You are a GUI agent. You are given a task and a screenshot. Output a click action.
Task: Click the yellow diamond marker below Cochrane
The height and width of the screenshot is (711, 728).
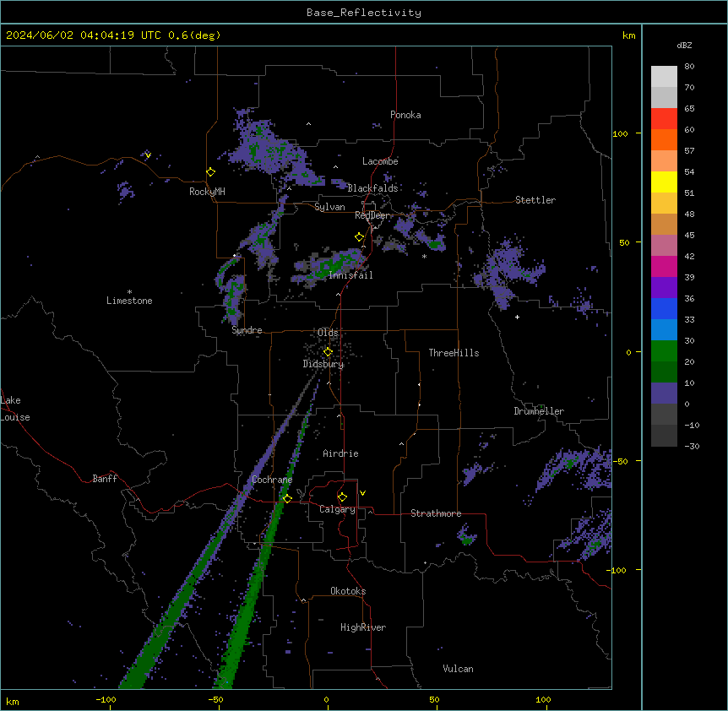coord(287,498)
